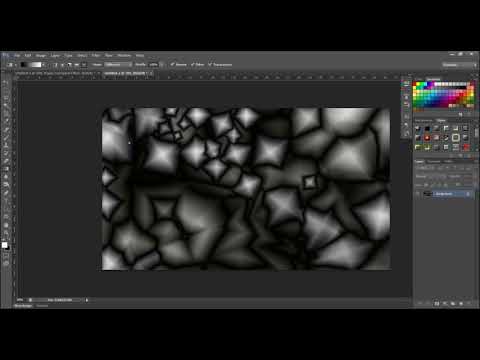Click the Background layer thumbnail
480x360 pixels.
pos(428,194)
